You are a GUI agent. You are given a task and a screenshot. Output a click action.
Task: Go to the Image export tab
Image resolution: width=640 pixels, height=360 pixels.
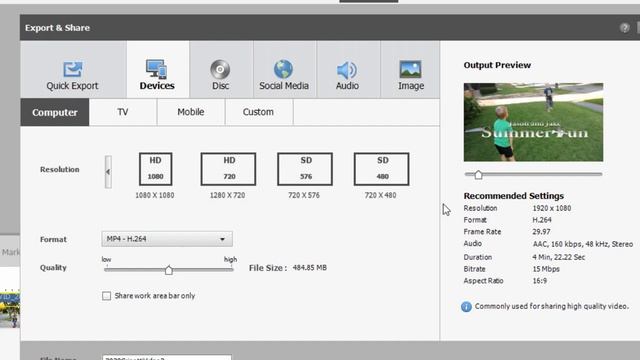tap(410, 69)
